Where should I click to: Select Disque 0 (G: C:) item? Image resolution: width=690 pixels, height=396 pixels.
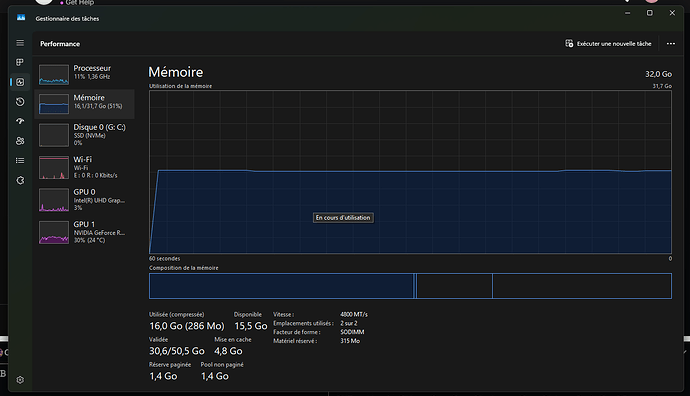84,135
